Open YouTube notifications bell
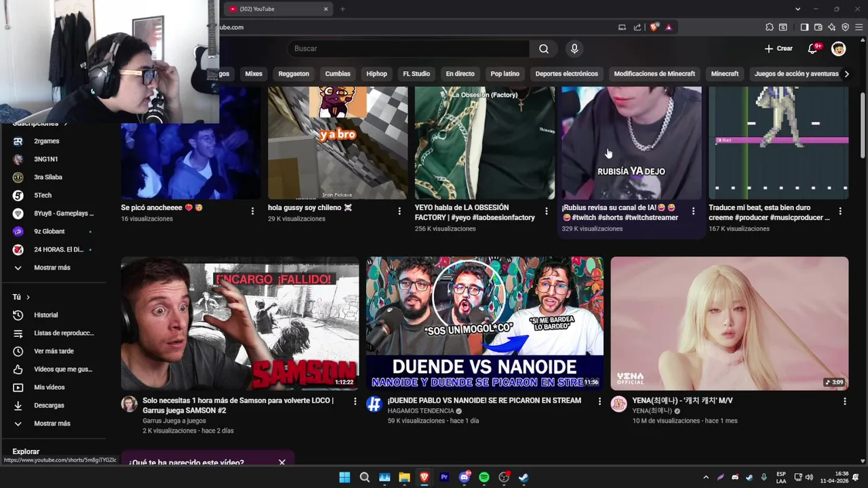The height and width of the screenshot is (488, 868). [x=813, y=48]
